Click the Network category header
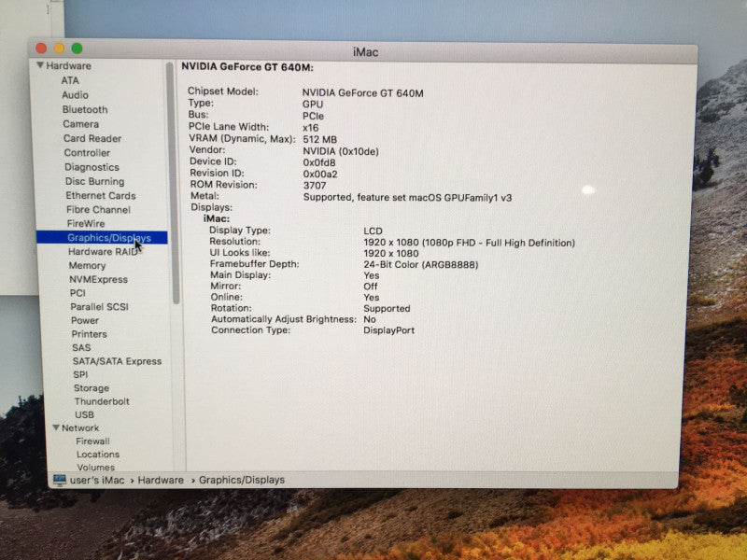The image size is (747, 560). tap(80, 427)
